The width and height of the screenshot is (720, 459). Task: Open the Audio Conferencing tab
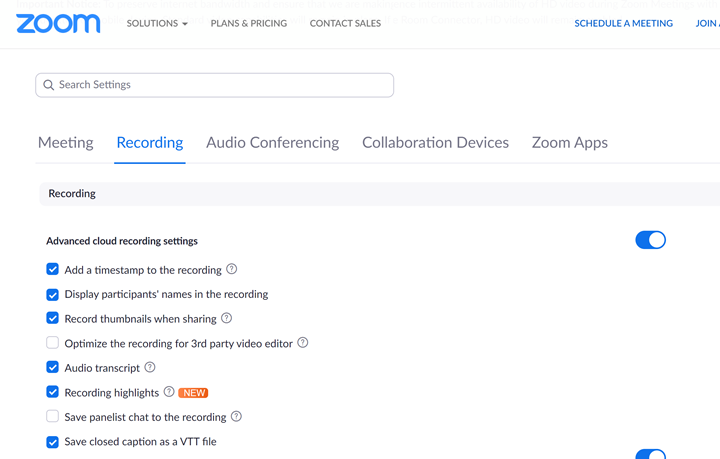[272, 142]
